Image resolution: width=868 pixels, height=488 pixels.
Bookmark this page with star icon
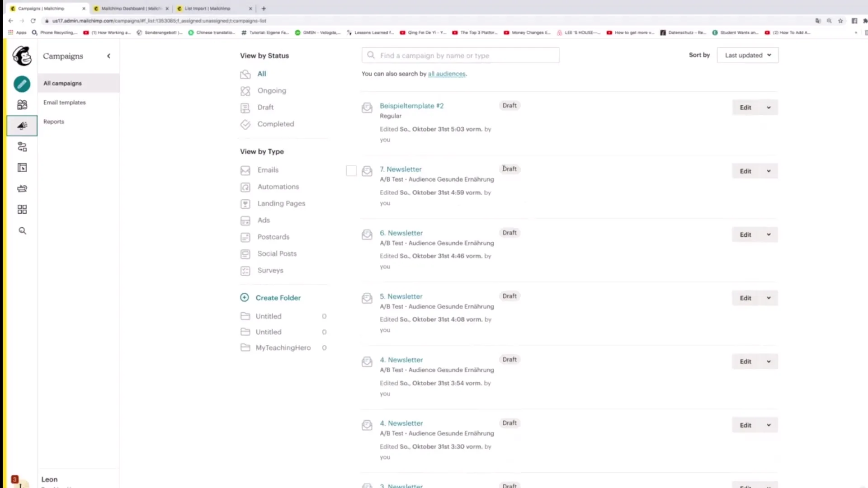(x=840, y=21)
